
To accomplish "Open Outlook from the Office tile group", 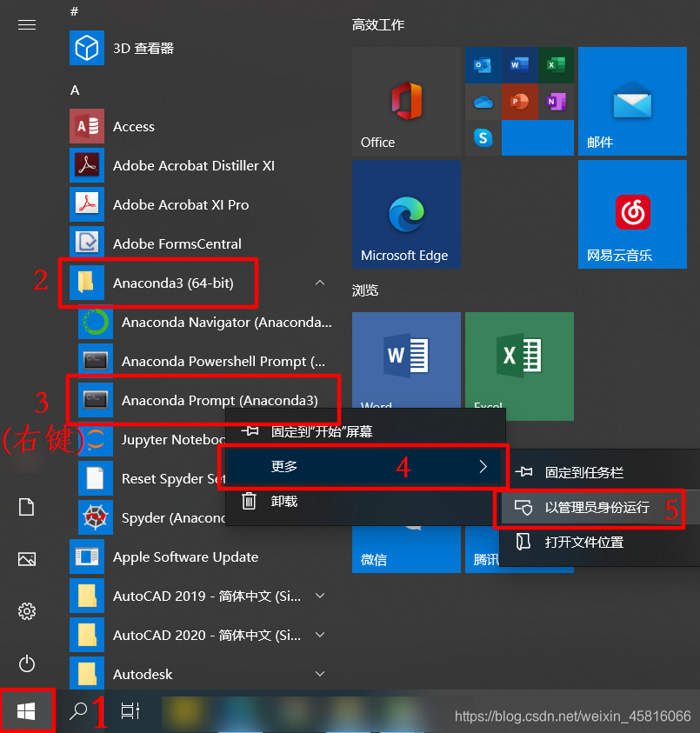I will click(483, 65).
